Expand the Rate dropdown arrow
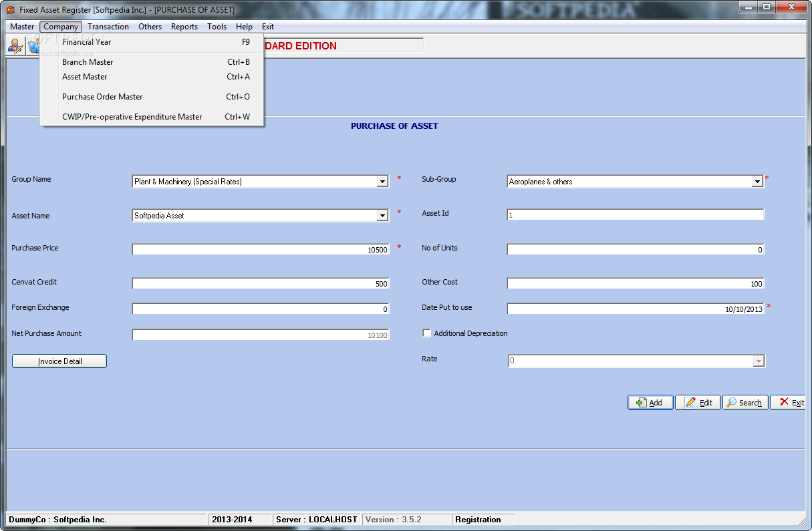812x531 pixels. pos(759,361)
